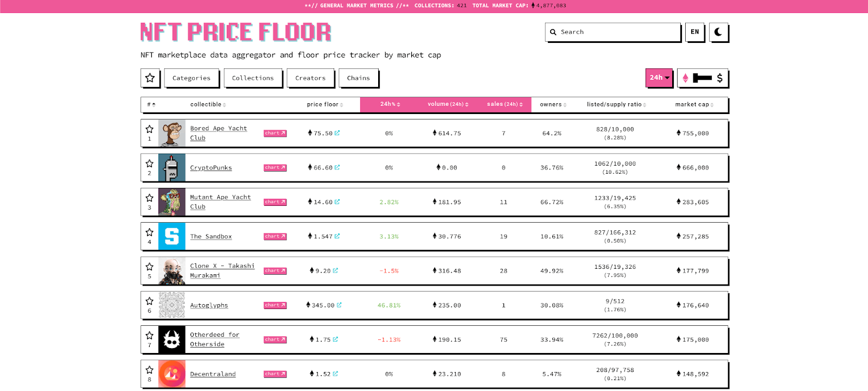Click the Sandbox collection logo

(171, 236)
